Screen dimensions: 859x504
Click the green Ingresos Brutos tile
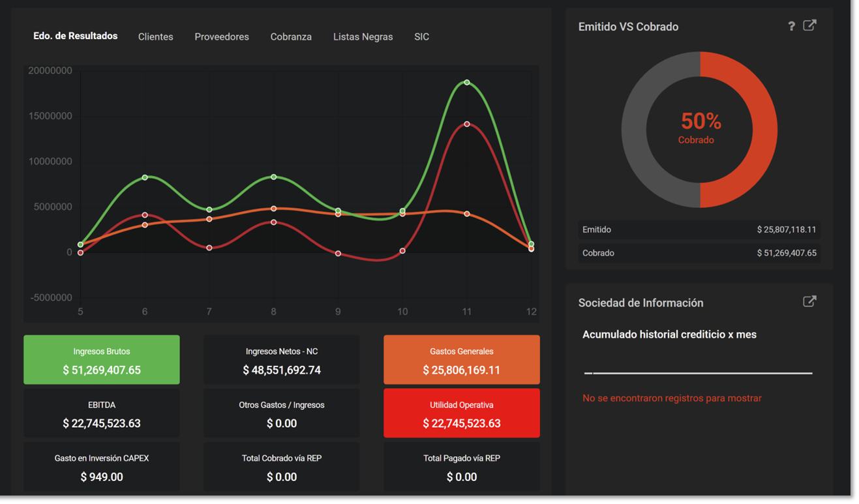[x=101, y=359]
